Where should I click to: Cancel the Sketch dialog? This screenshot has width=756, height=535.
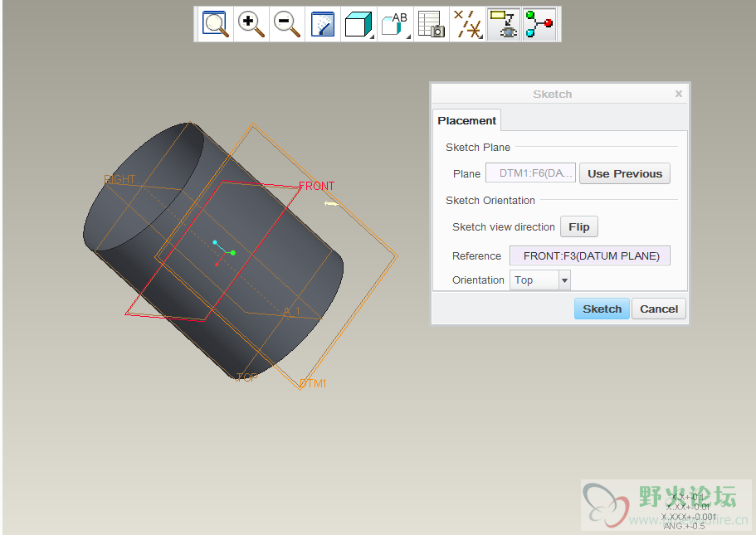(659, 309)
